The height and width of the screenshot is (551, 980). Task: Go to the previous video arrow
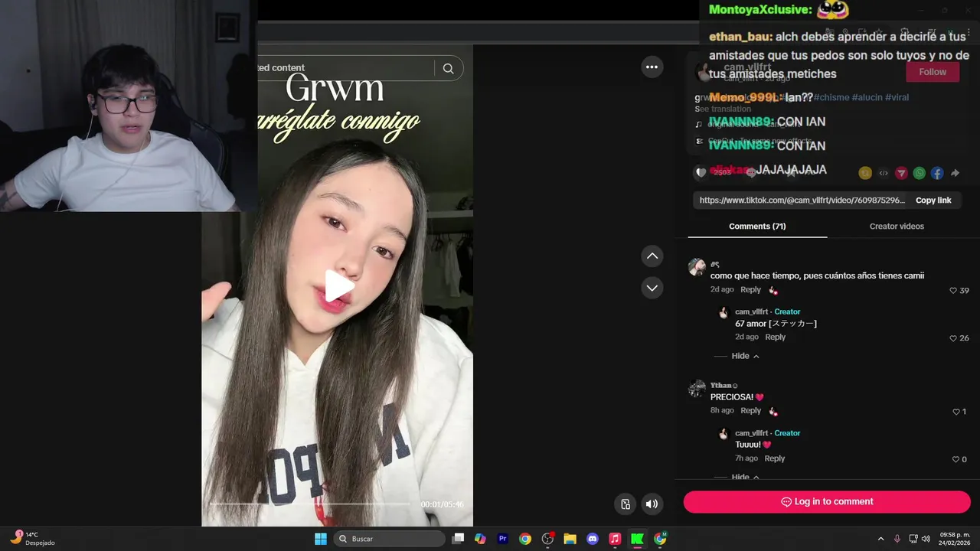point(652,256)
